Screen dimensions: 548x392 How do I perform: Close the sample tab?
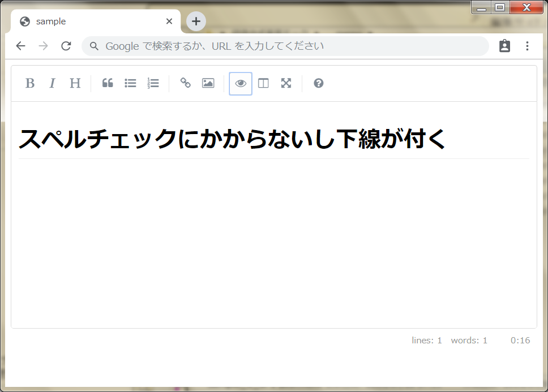point(169,21)
